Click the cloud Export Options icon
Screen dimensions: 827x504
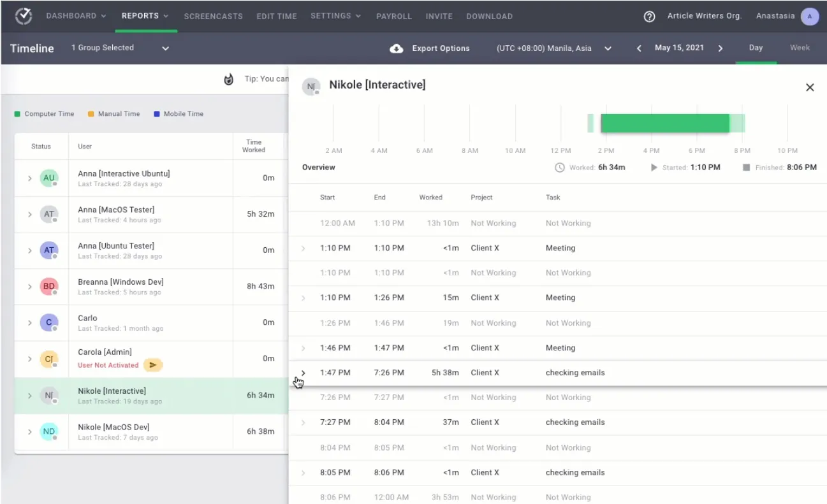tap(397, 48)
